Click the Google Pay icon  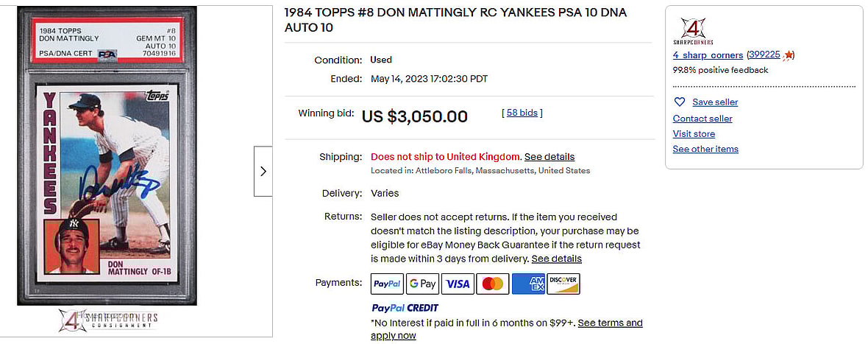[x=423, y=284]
